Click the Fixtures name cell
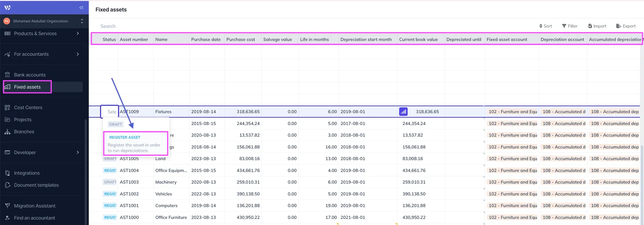This screenshot has width=644, height=225. point(171,112)
